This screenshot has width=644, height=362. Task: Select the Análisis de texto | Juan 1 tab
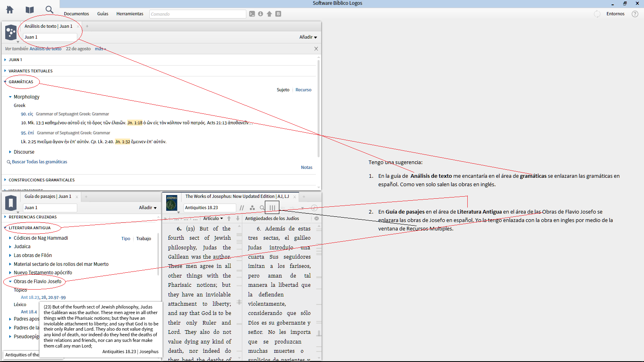click(49, 26)
